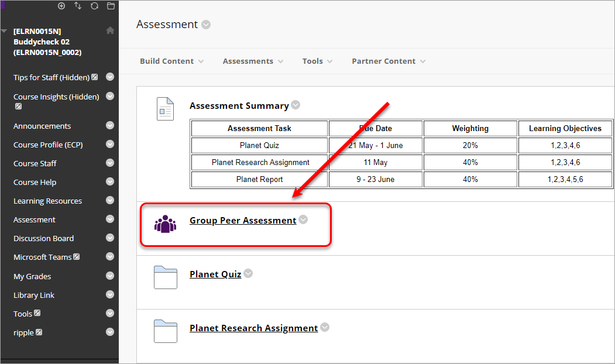Image resolution: width=615 pixels, height=364 pixels.
Task: Open Course Help in sidebar
Action: click(35, 182)
